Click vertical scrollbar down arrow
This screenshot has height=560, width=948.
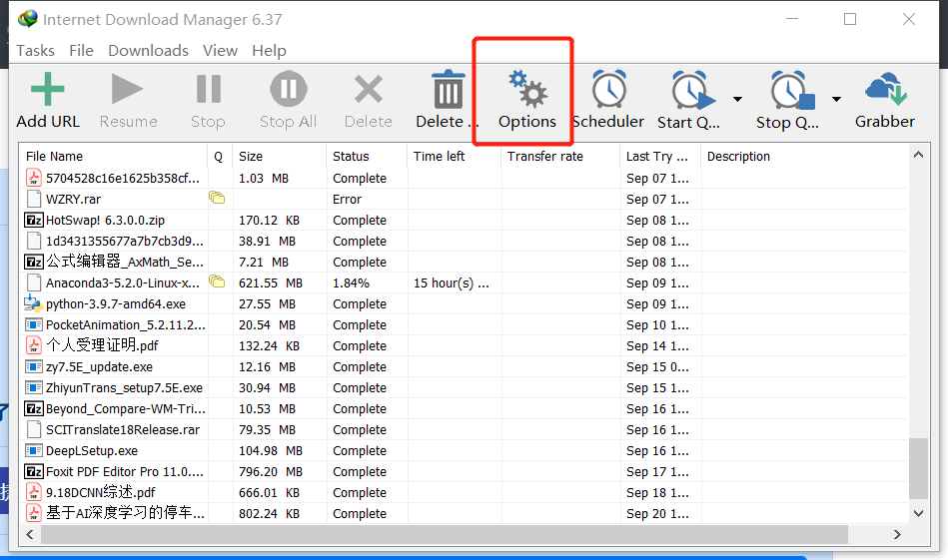point(918,513)
